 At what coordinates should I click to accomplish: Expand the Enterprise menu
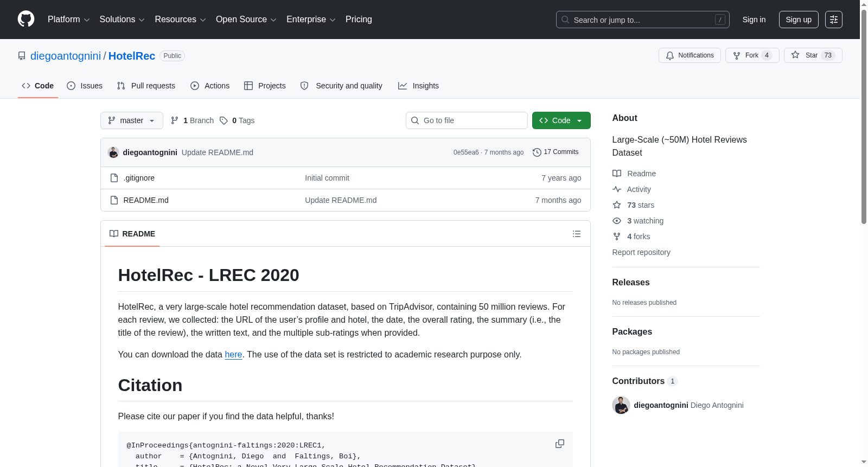coord(311,20)
